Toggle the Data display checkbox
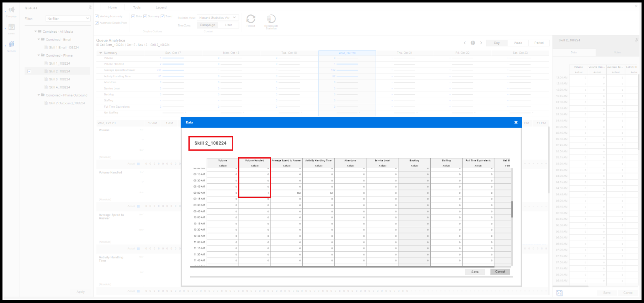The image size is (644, 303). 133,16
